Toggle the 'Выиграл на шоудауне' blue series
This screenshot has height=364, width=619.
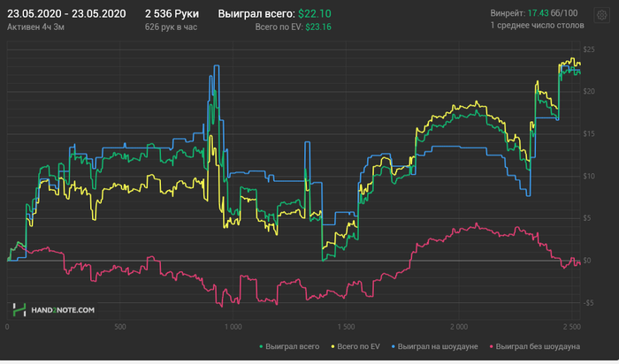[x=434, y=346]
